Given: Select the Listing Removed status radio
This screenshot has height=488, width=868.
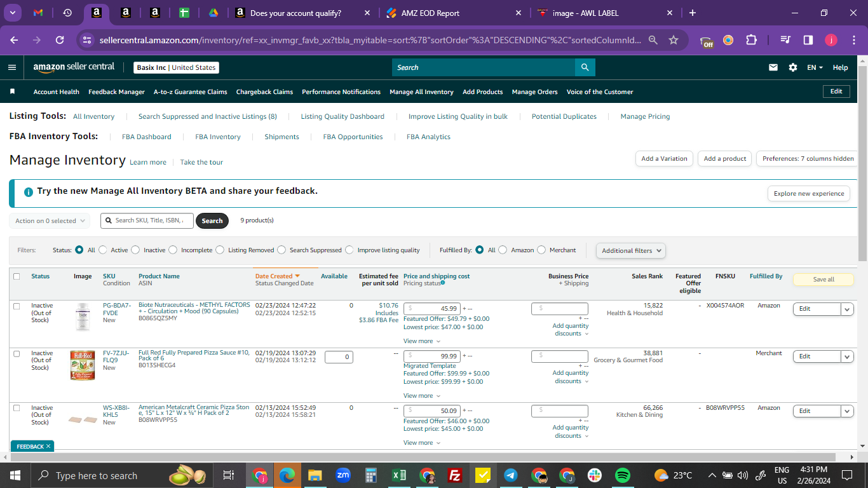Looking at the screenshot, I should pos(220,250).
